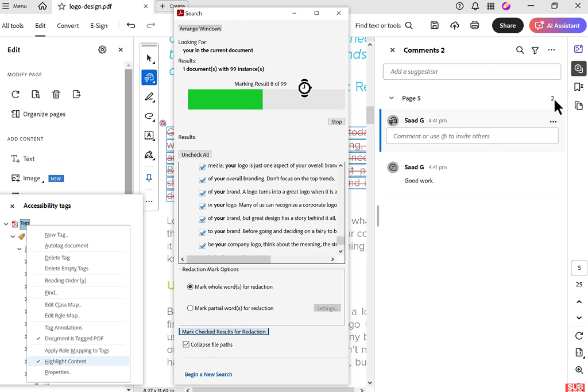Click the Marking Result progress bar
Image resolution: width=588 pixels, height=392 pixels.
click(266, 99)
